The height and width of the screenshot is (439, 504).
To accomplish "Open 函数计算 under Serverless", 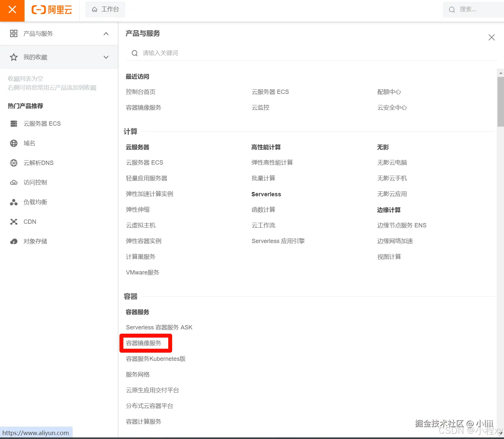I will pos(263,209).
